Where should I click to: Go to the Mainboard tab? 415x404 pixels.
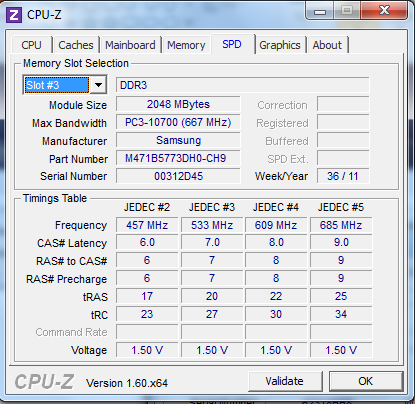tap(130, 45)
